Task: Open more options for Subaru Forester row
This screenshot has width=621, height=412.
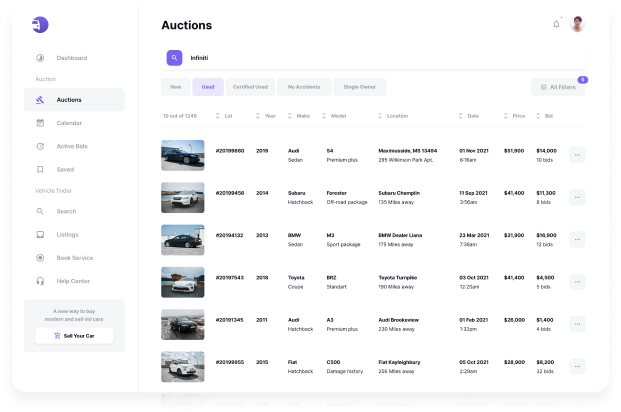Action: 577,197
